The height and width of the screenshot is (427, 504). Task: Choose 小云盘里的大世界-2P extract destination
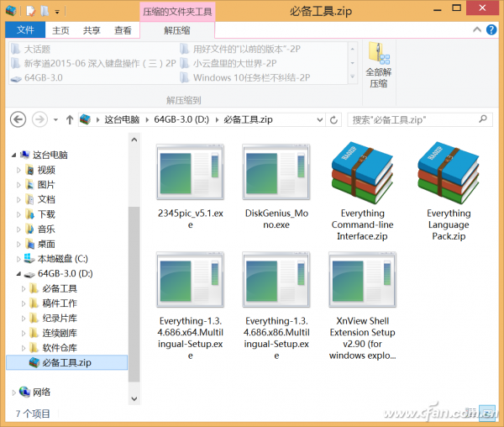pos(228,63)
